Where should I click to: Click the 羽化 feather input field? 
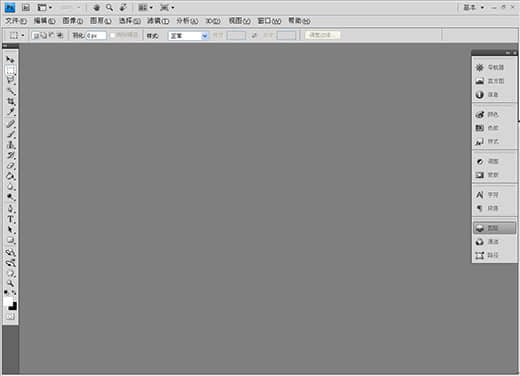[x=96, y=36]
